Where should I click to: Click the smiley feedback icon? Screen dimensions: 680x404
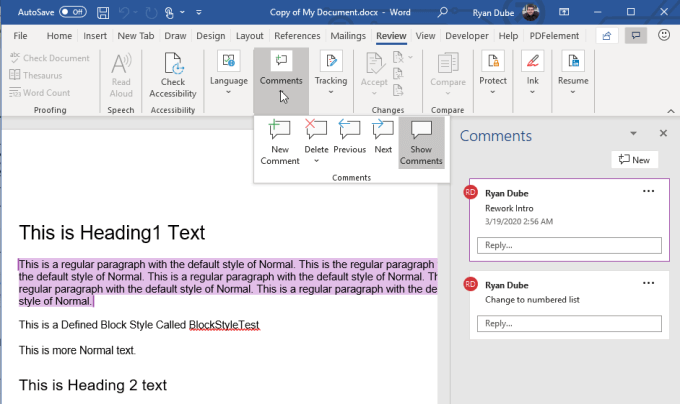(x=663, y=35)
